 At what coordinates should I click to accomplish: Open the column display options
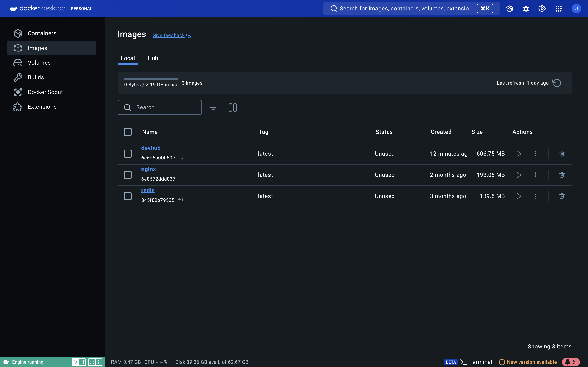click(x=233, y=107)
